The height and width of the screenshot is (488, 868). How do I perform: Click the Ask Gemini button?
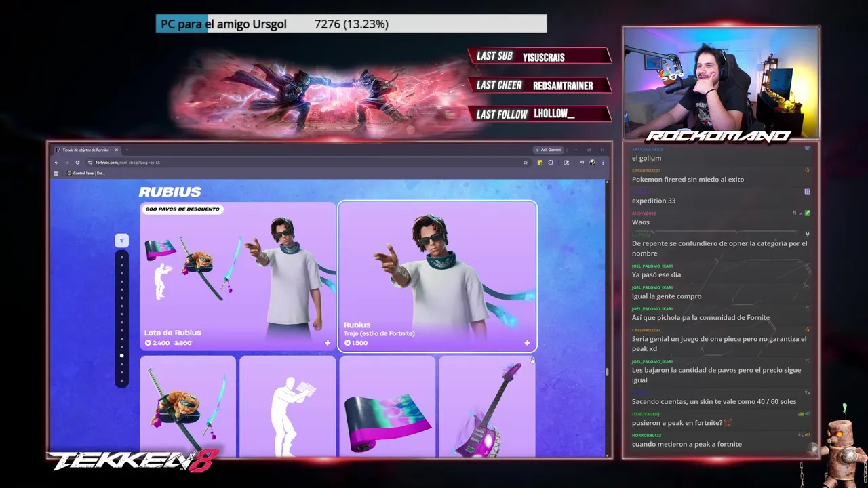[548, 150]
